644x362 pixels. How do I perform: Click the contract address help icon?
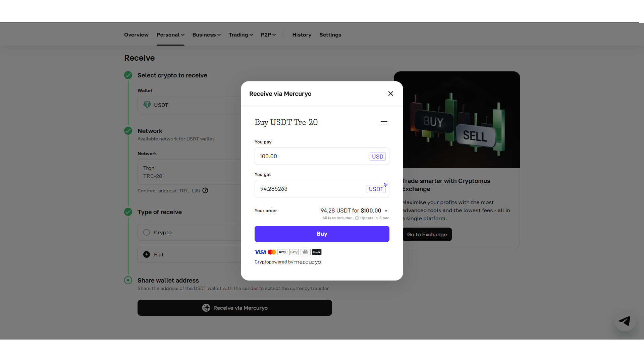click(x=205, y=191)
